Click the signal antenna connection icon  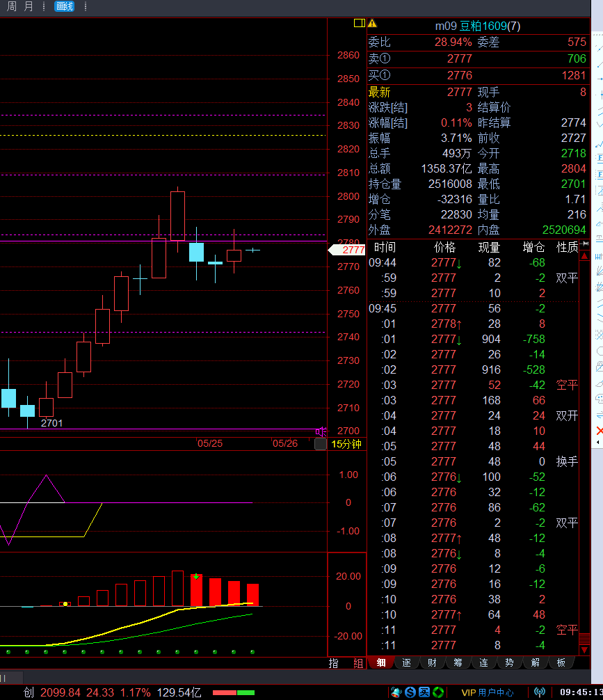(539, 692)
